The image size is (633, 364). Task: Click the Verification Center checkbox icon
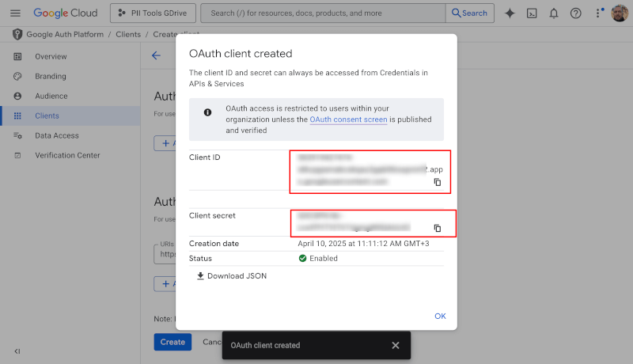pos(17,155)
